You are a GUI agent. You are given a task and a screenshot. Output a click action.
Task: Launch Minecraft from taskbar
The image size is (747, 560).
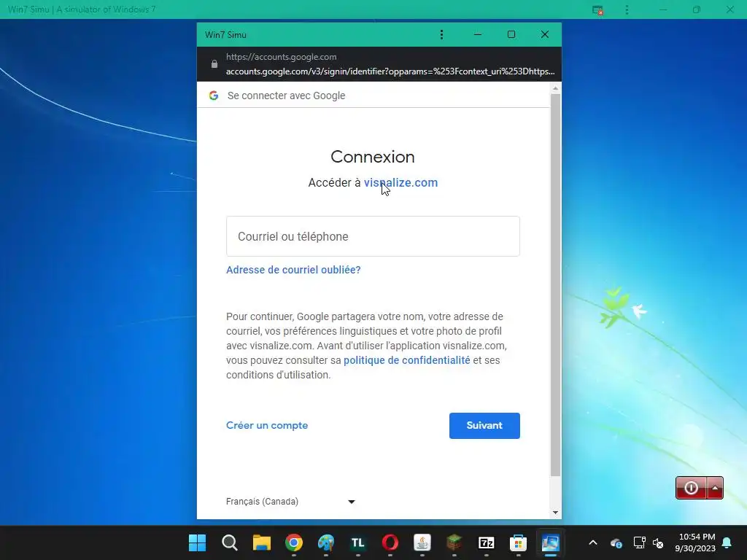pyautogui.click(x=454, y=542)
